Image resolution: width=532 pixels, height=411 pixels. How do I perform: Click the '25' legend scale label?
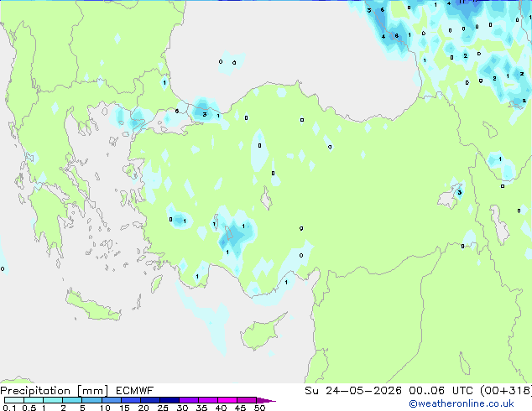click(163, 408)
